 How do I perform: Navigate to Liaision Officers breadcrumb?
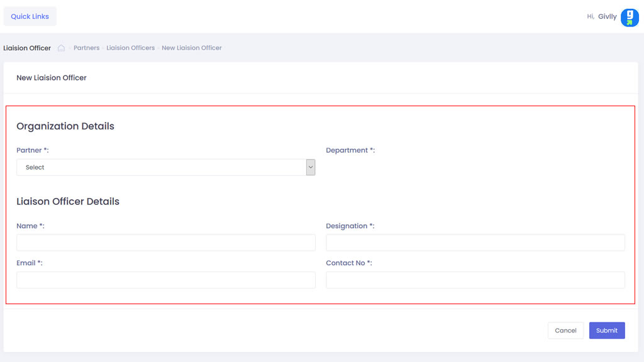tap(130, 48)
